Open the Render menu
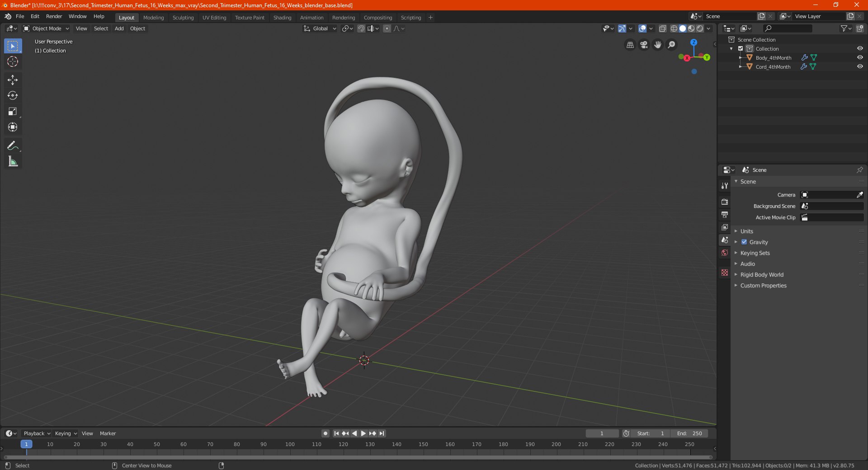 54,16
